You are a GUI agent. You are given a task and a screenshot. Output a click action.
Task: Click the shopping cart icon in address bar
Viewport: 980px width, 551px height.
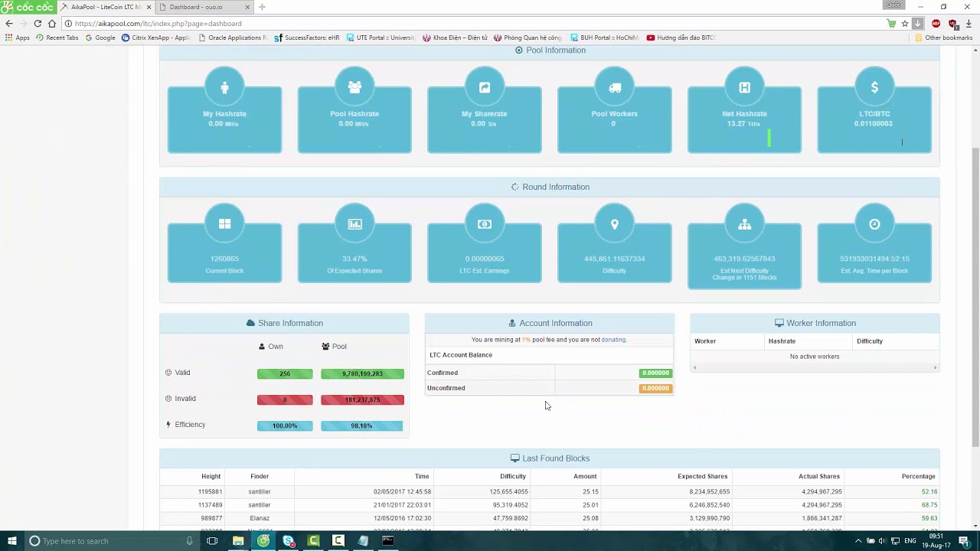click(891, 24)
